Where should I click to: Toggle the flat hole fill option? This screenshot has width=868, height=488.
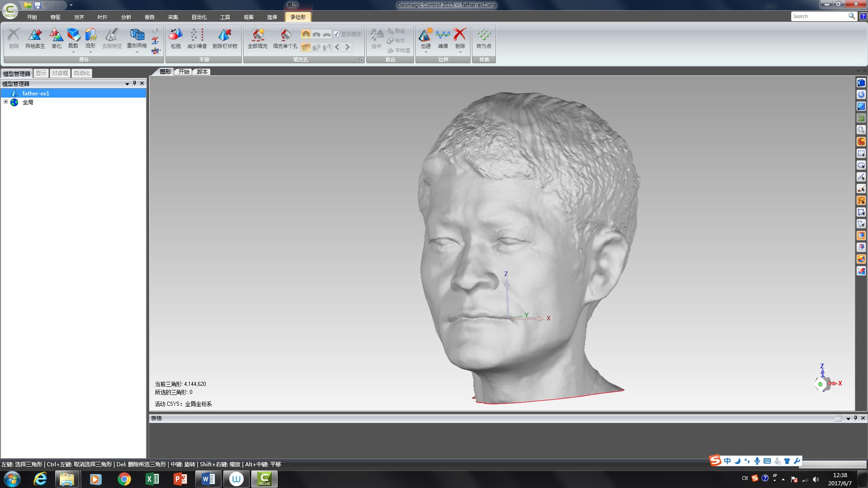pos(326,34)
